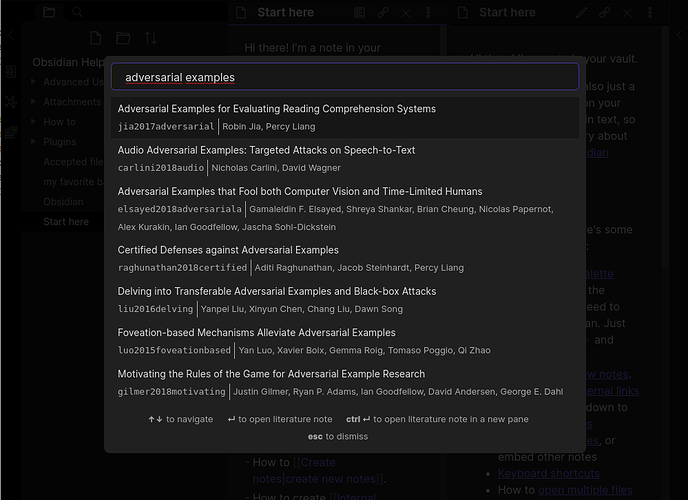The width and height of the screenshot is (688, 500).
Task: Select Audio Adversarial Examples result
Action: tap(345, 159)
